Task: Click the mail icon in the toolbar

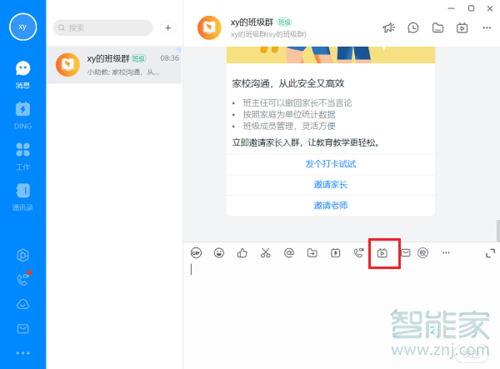Action: point(405,253)
